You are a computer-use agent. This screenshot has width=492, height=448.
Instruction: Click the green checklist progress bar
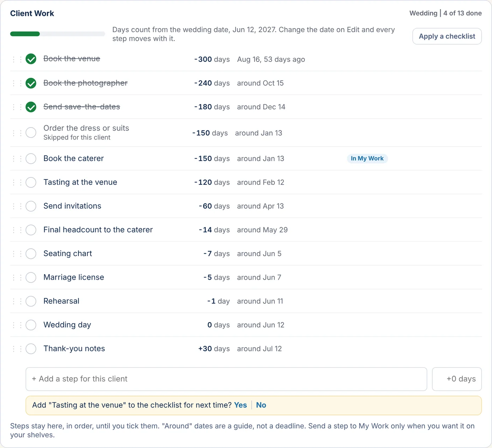pyautogui.click(x=58, y=34)
